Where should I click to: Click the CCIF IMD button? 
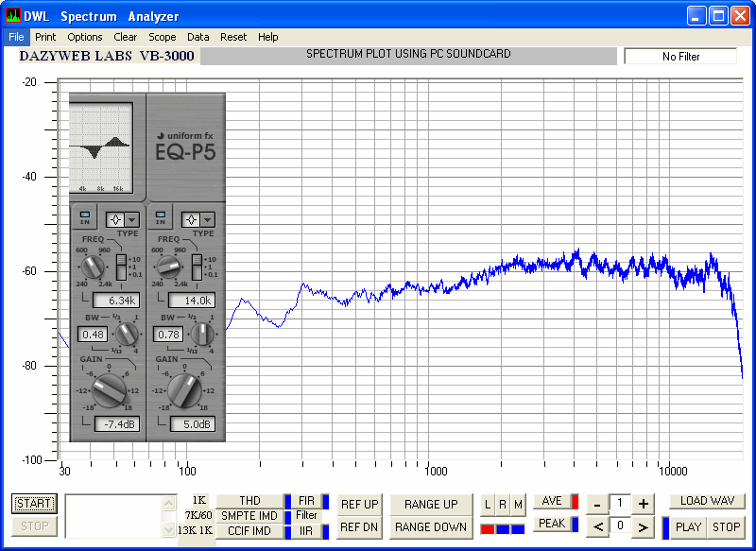click(x=249, y=531)
